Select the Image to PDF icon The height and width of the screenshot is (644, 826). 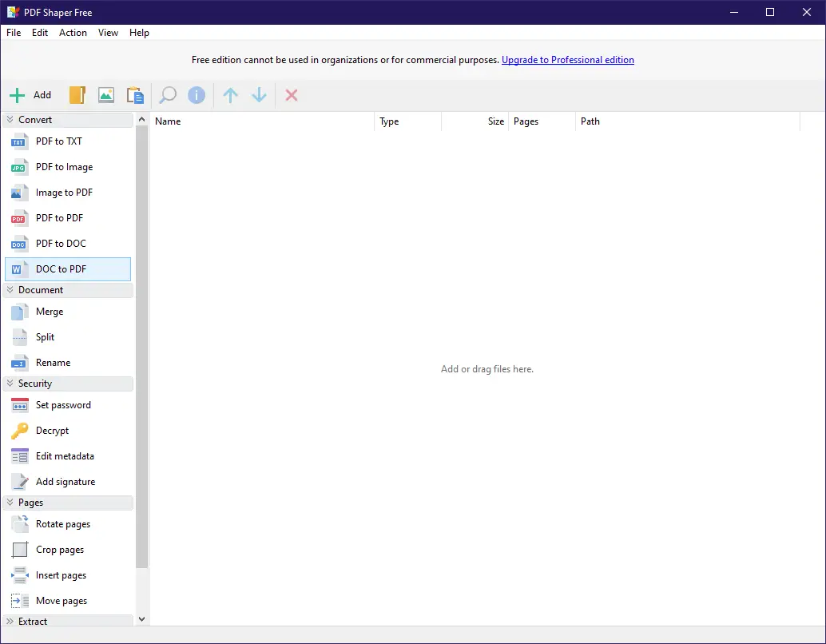click(x=19, y=193)
